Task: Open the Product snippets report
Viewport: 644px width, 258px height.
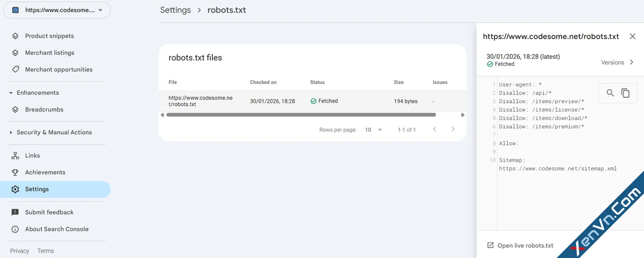Action: pos(49,36)
